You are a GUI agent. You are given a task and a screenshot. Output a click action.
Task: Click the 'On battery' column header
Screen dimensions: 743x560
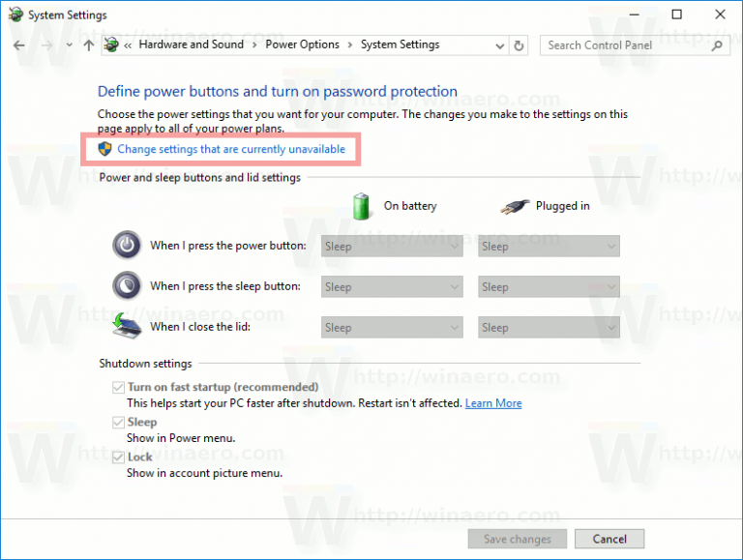[x=410, y=206]
